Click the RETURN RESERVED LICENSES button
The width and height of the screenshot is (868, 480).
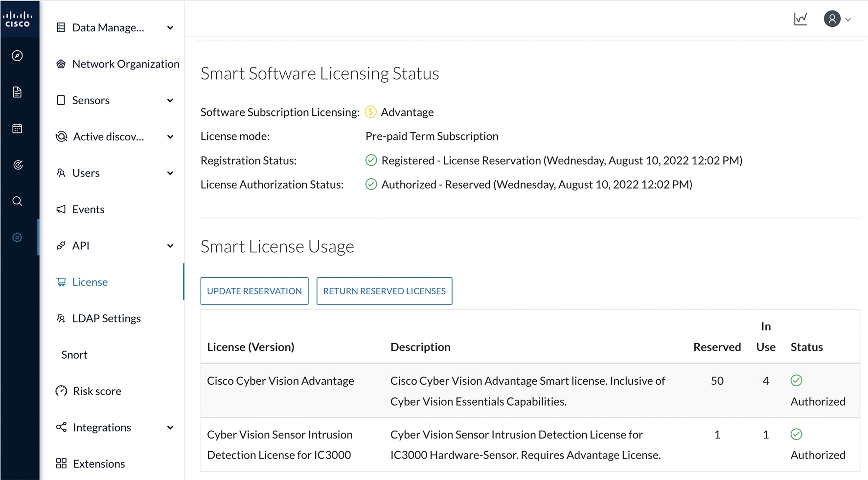(x=384, y=291)
